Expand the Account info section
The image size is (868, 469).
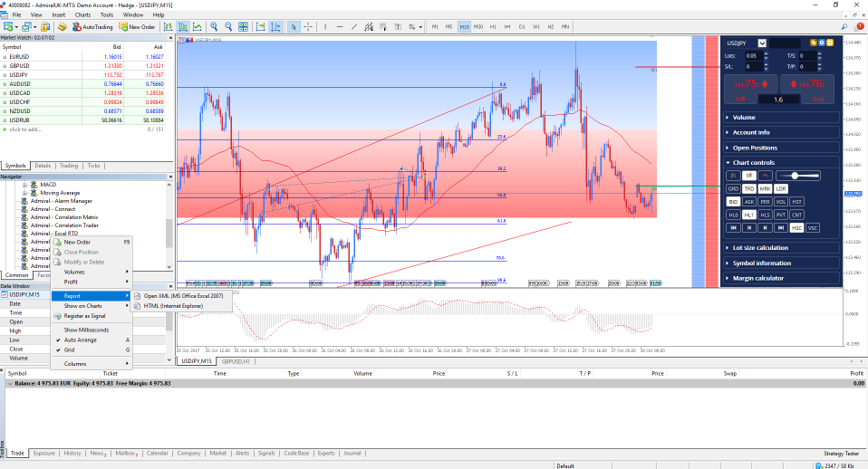[782, 132]
